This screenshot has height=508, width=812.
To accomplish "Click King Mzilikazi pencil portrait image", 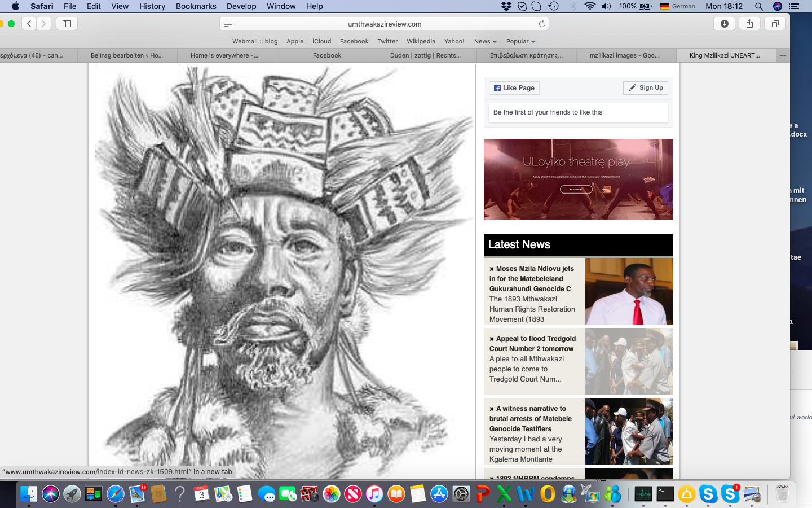I will coord(285,271).
